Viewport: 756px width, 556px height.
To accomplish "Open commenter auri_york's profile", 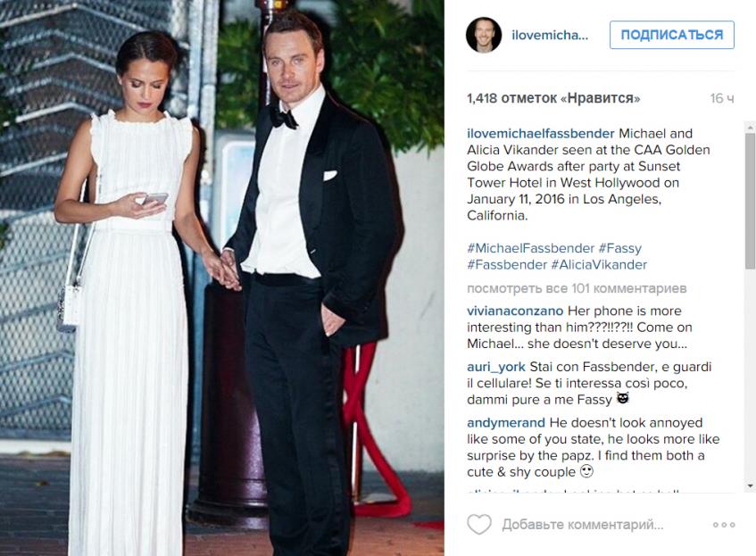I will [x=496, y=368].
